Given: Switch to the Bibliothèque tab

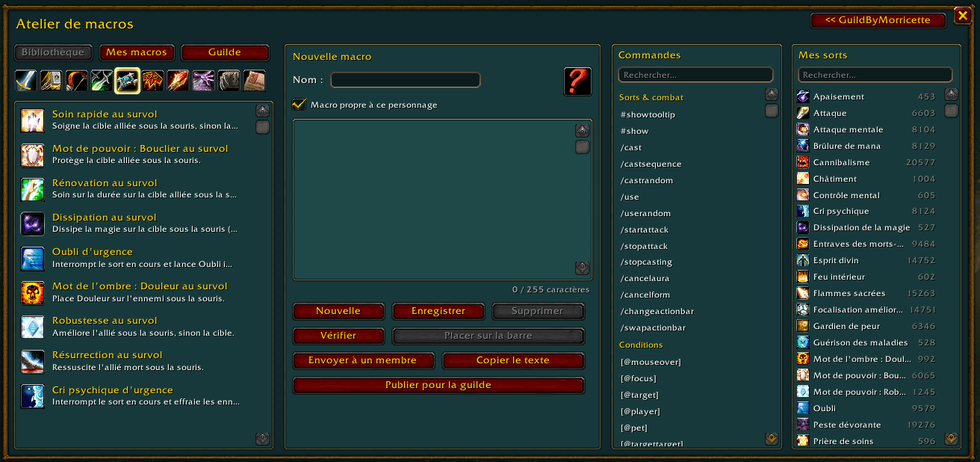Looking at the screenshot, I should pos(53,52).
